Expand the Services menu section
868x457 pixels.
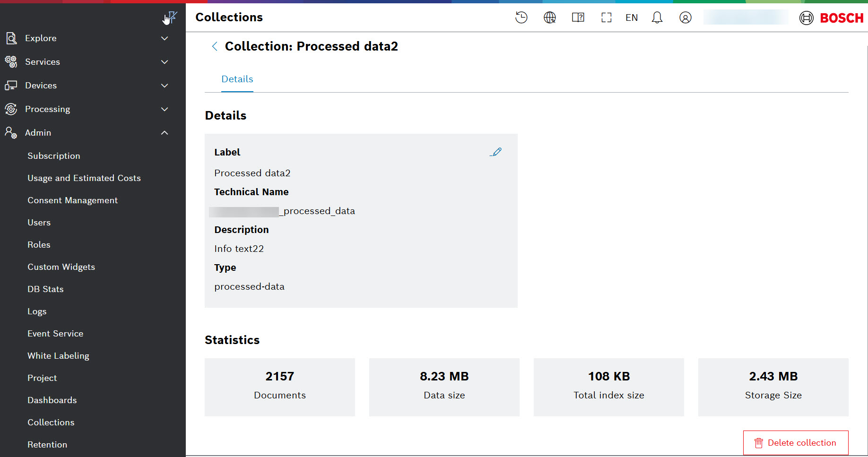pos(87,62)
